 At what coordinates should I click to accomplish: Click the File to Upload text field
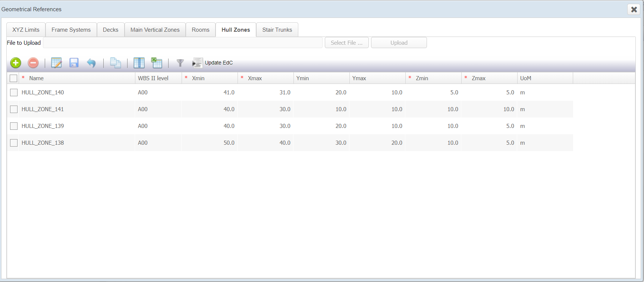point(183,43)
